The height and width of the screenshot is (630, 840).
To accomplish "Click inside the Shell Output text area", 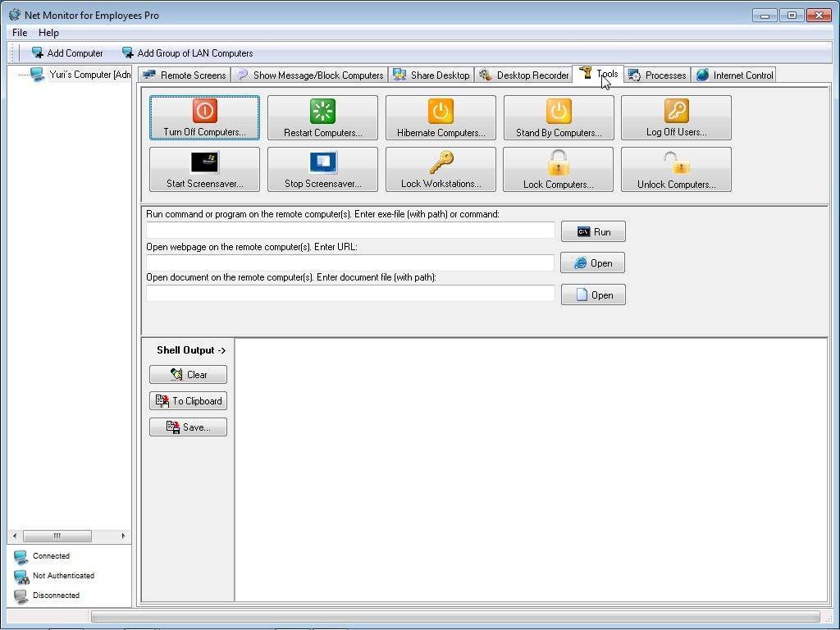I will [531, 470].
